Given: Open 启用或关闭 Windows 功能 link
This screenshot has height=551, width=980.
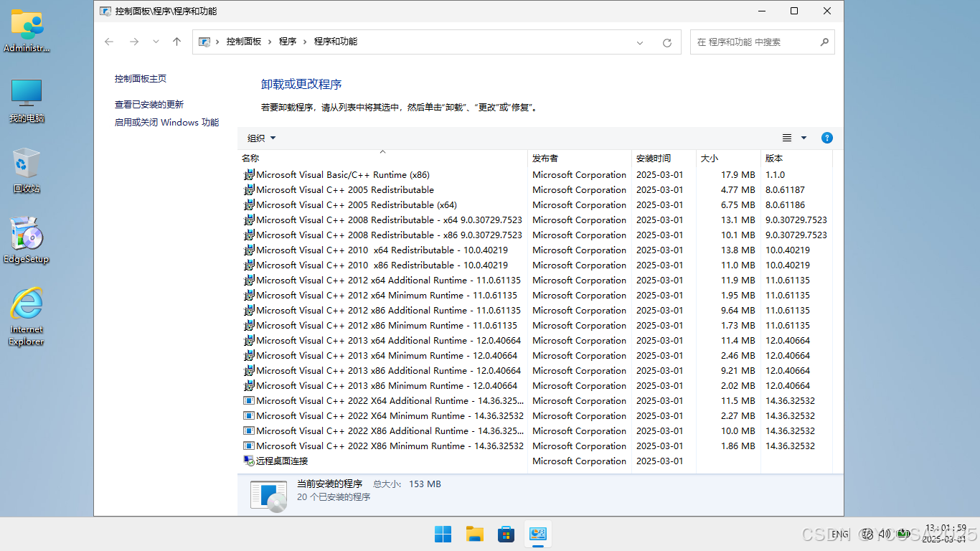Looking at the screenshot, I should [167, 123].
